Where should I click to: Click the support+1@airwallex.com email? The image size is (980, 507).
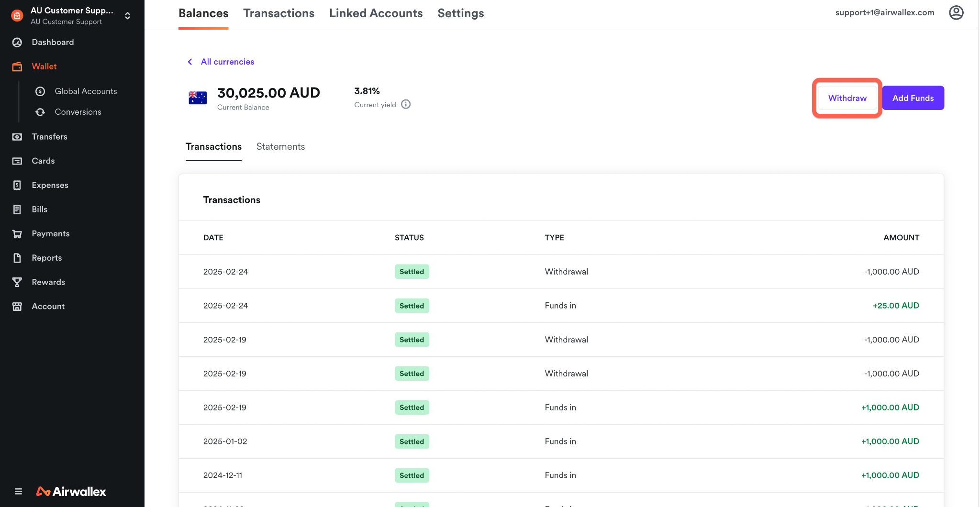(x=885, y=12)
